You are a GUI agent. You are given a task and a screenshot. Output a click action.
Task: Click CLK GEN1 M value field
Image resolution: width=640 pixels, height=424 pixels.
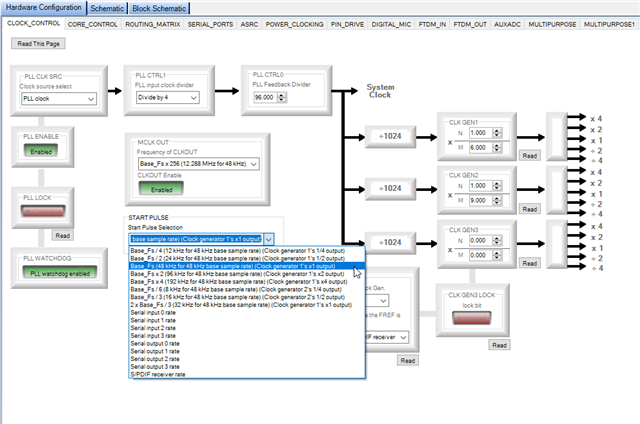pyautogui.click(x=481, y=148)
